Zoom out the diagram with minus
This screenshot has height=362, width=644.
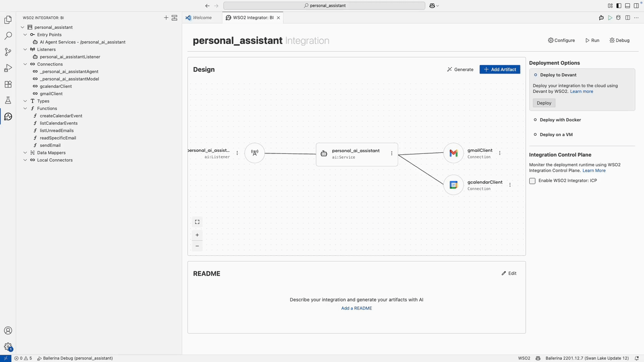pos(197,246)
